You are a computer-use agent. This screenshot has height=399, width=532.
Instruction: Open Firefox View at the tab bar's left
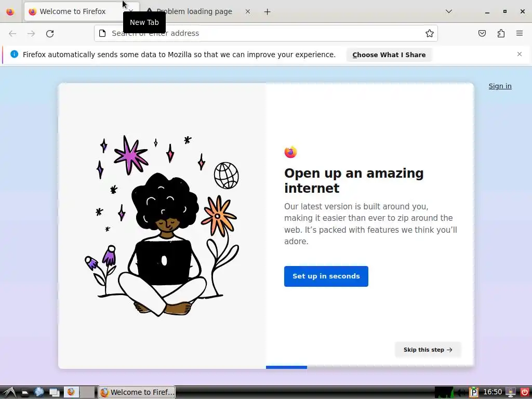(10, 11)
